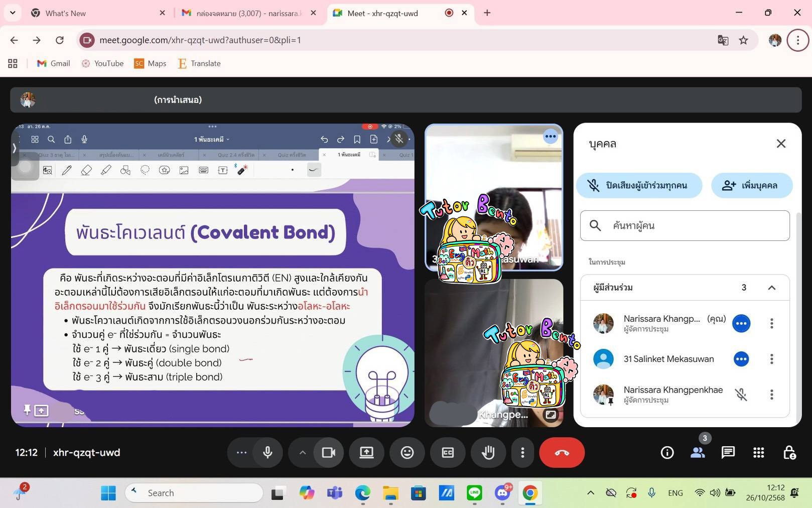Open LINE app from the taskbar
Viewport: 812px width, 508px height.
tap(474, 493)
